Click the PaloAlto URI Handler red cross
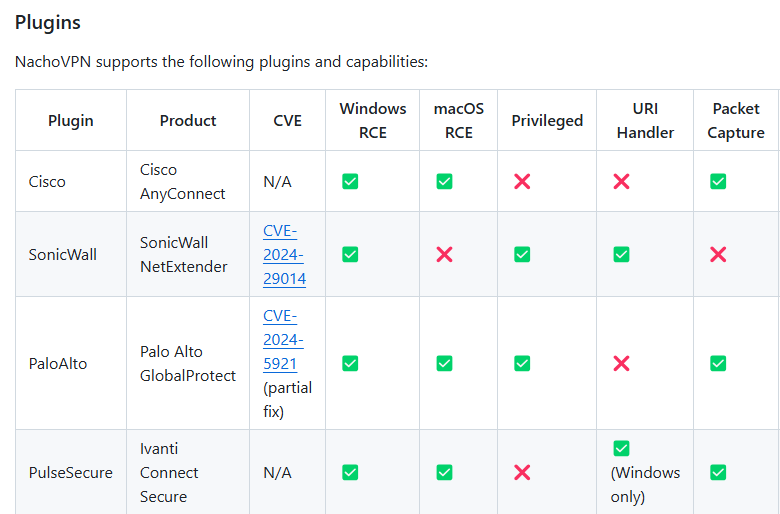 621,363
